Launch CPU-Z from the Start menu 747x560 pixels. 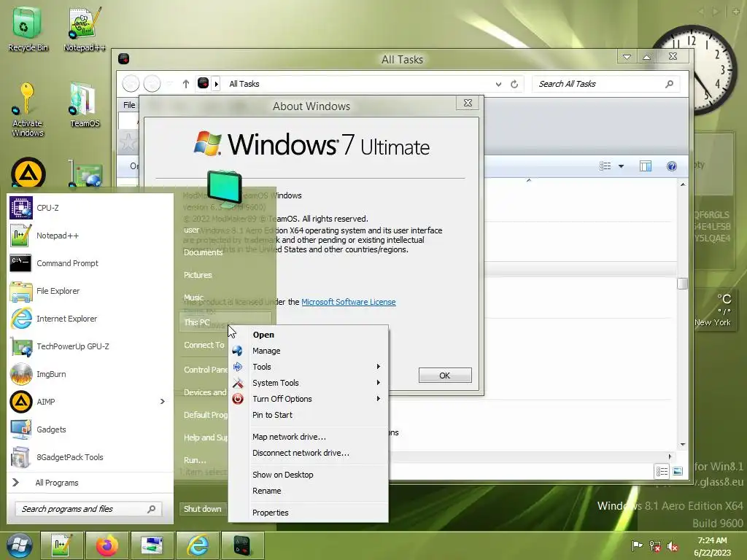pos(90,208)
